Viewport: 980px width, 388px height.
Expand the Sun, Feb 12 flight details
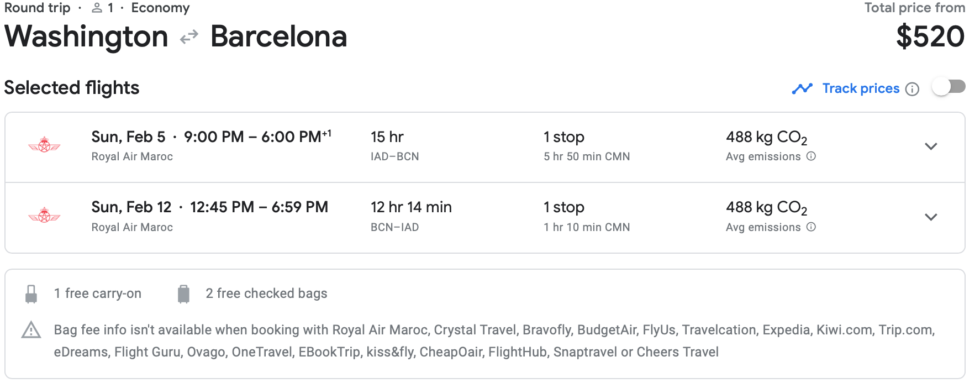(931, 217)
